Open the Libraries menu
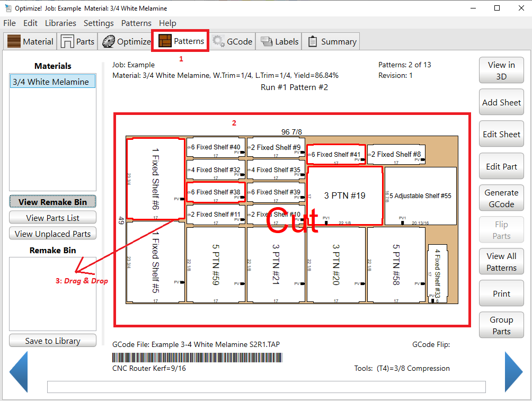 coord(60,23)
